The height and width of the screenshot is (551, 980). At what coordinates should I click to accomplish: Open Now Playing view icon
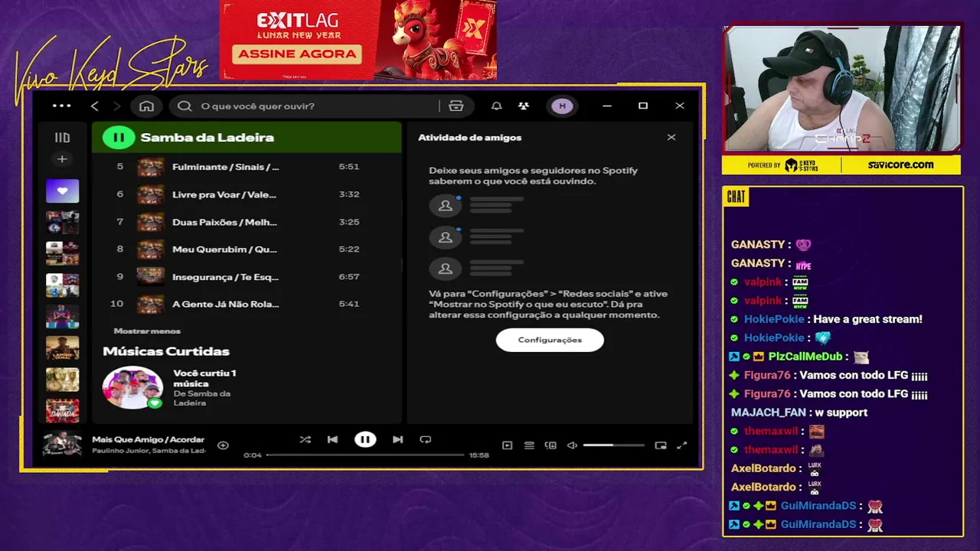(507, 445)
